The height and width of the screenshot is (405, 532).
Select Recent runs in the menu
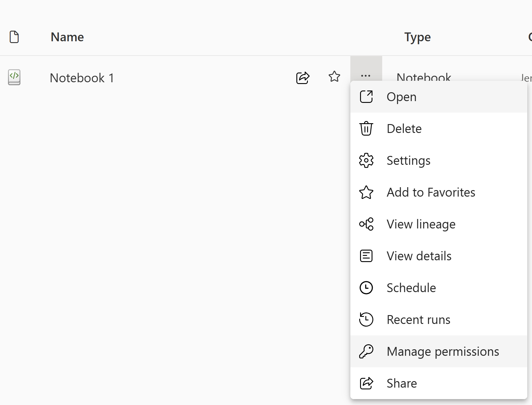(x=418, y=320)
